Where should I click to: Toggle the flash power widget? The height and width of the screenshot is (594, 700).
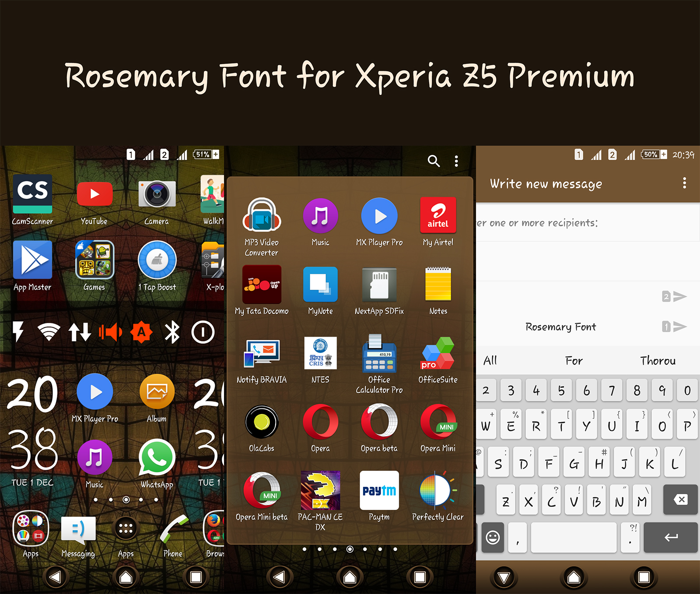click(x=18, y=332)
